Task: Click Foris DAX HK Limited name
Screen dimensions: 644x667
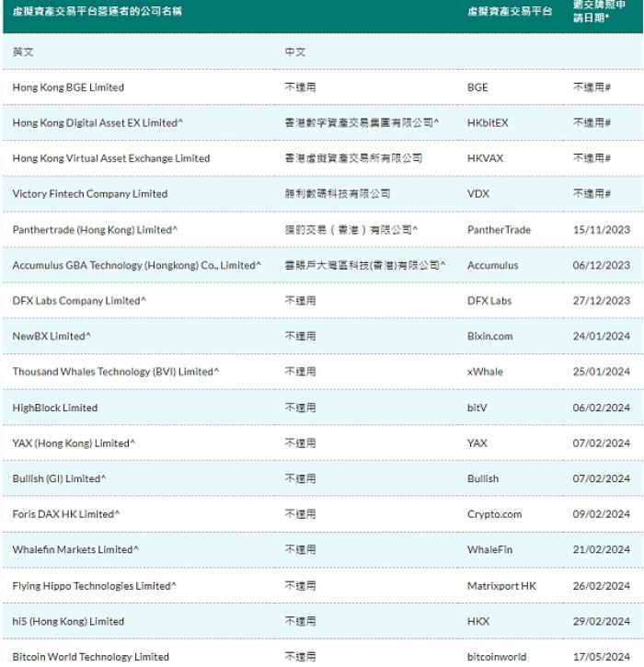Action: click(66, 514)
